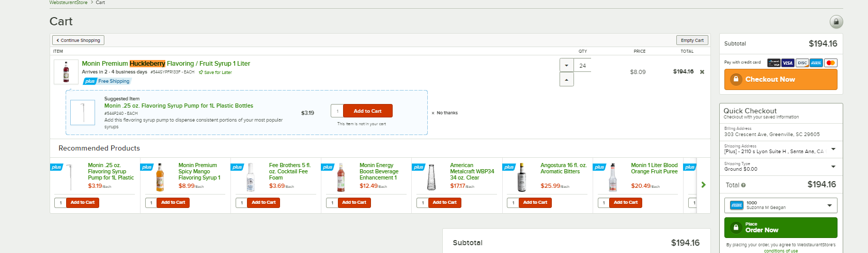The height and width of the screenshot is (253, 868).
Task: View Spicy Mango syrup bottle image
Action: (x=160, y=177)
